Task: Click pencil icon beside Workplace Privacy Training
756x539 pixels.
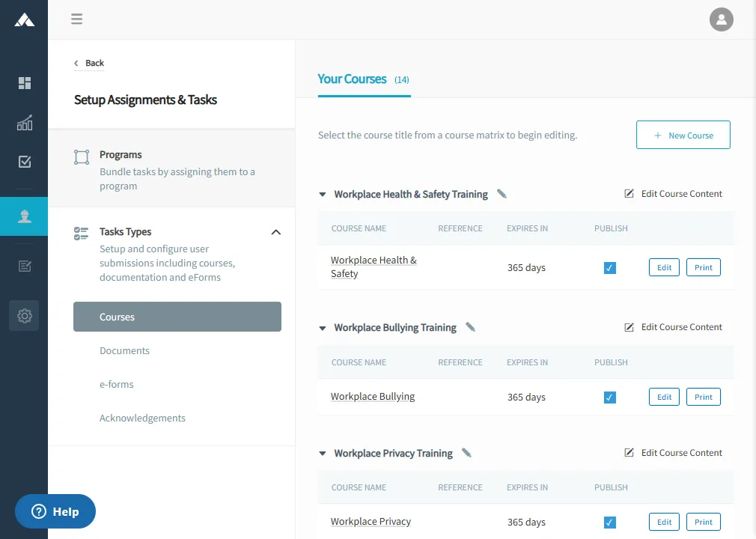Action: [x=466, y=453]
